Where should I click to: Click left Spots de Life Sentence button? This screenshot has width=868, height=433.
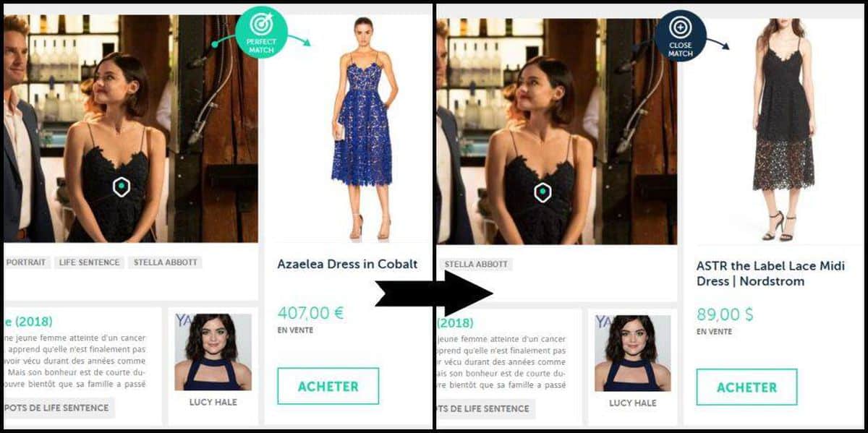tap(58, 408)
